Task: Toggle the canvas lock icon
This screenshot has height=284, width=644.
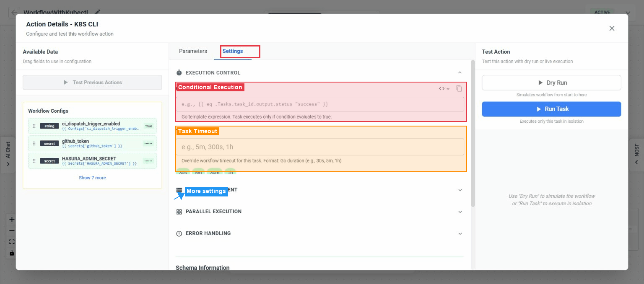Action: click(x=11, y=253)
